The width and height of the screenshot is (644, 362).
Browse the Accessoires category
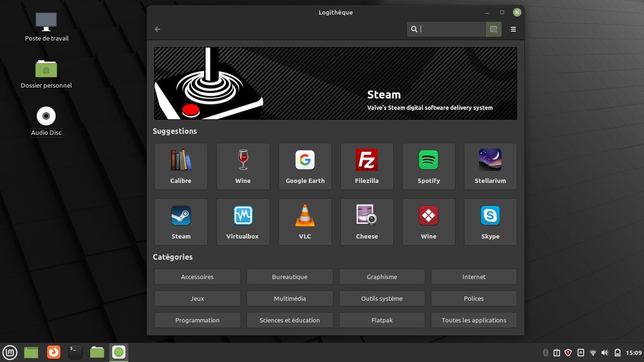[197, 277]
